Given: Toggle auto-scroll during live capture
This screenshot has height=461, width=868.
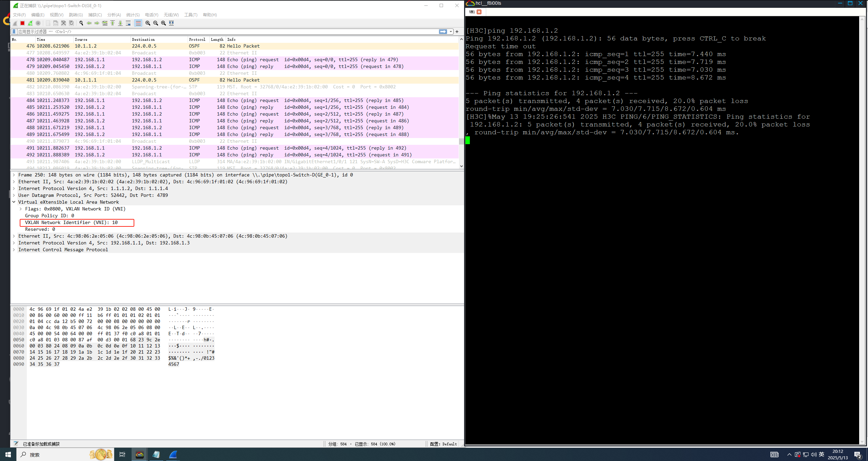Looking at the screenshot, I should [x=128, y=23].
